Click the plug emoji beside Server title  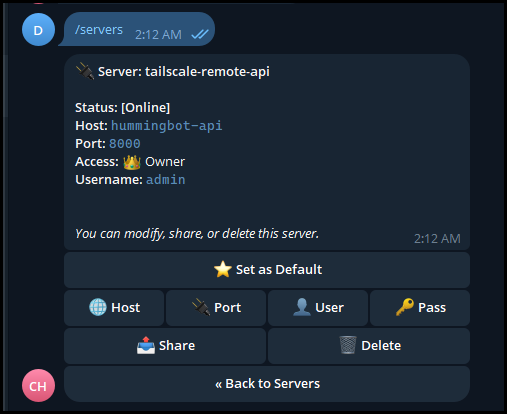point(85,72)
